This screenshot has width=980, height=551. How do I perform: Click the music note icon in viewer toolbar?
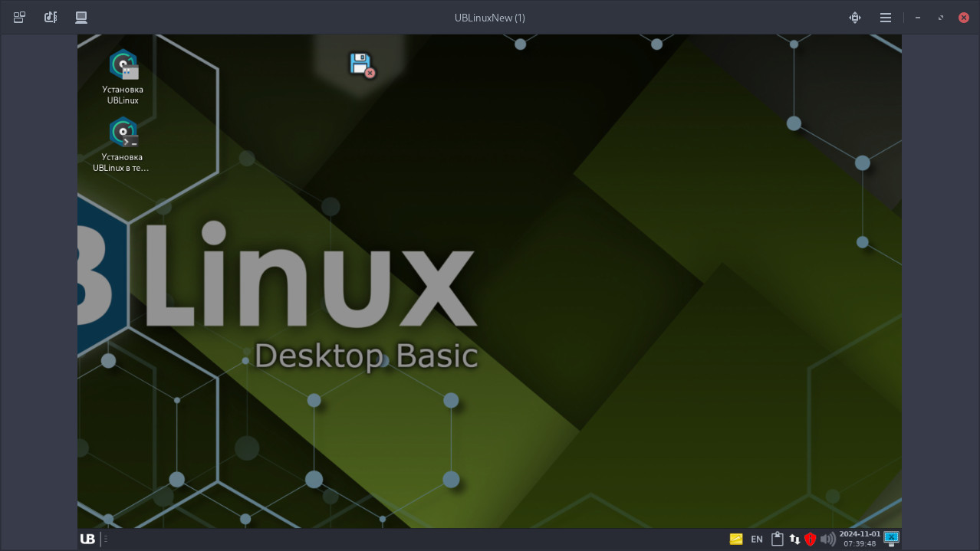tap(51, 18)
